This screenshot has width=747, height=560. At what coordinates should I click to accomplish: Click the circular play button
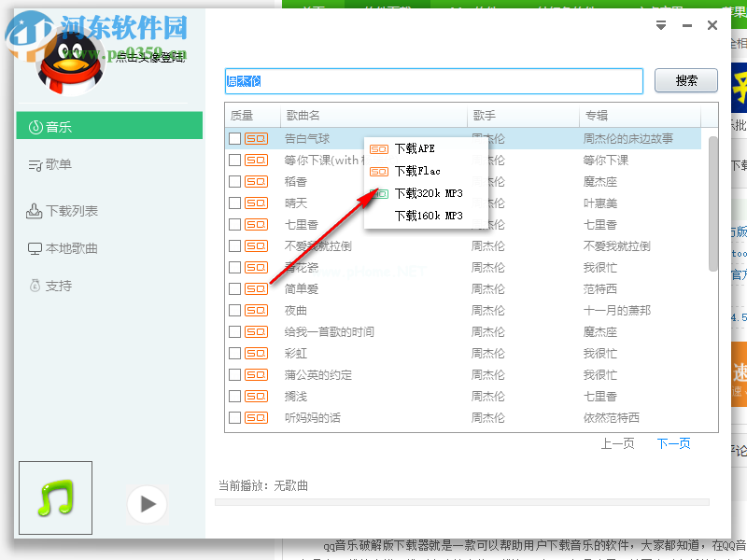pyautogui.click(x=147, y=504)
